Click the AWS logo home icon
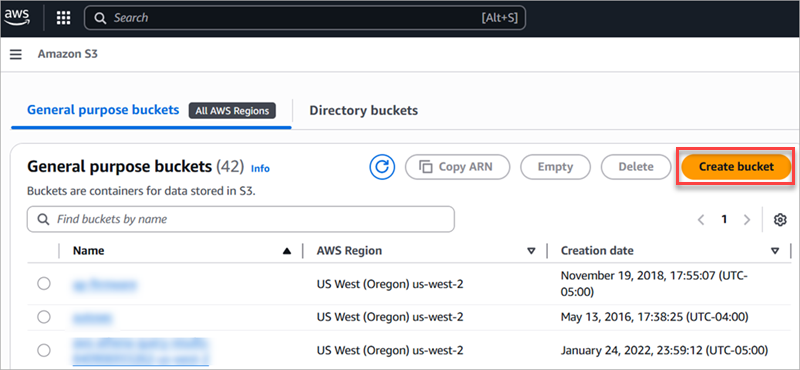Image resolution: width=800 pixels, height=370 pixels. coord(17,18)
